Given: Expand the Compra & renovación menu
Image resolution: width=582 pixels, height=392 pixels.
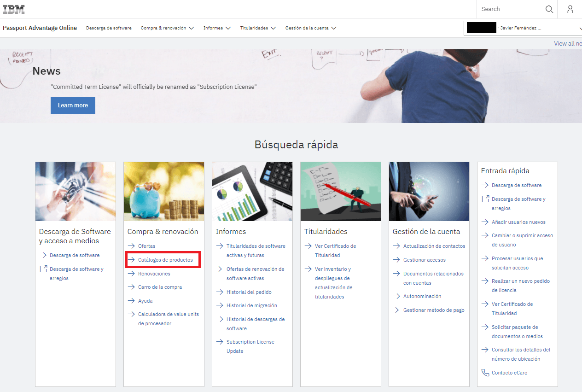Looking at the screenshot, I should (168, 28).
